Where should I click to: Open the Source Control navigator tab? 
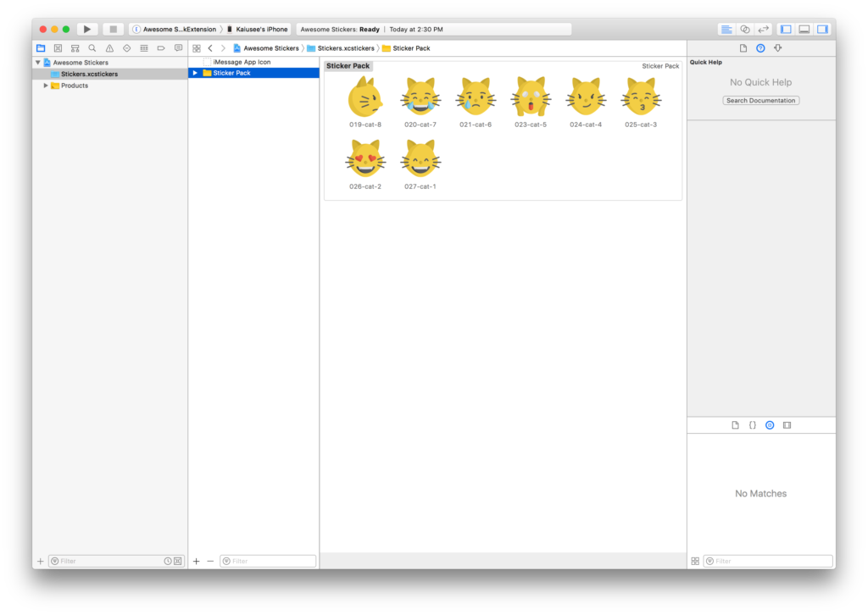pos(58,48)
